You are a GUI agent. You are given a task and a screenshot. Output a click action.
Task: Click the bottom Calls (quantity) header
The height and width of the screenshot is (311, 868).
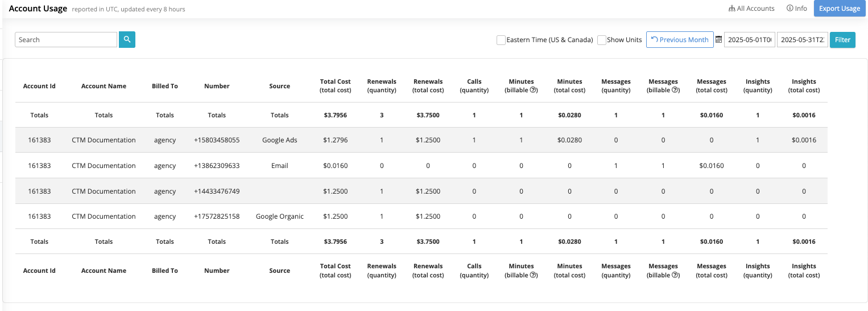coord(474,271)
